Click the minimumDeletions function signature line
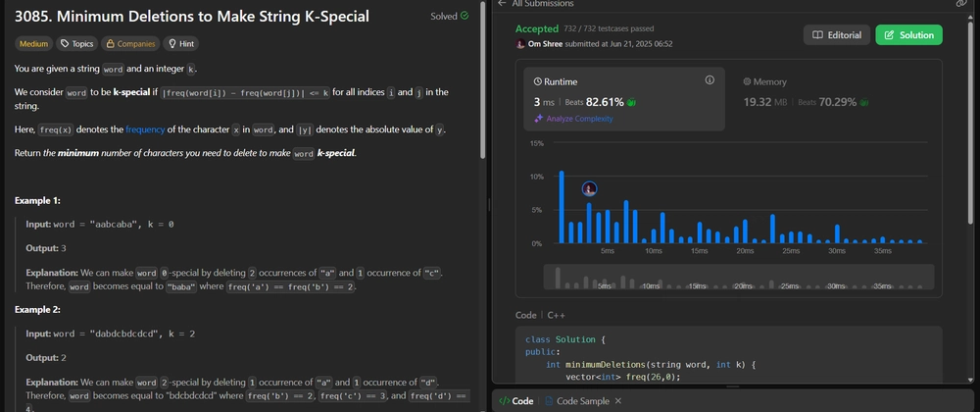The image size is (980, 412). (x=652, y=365)
